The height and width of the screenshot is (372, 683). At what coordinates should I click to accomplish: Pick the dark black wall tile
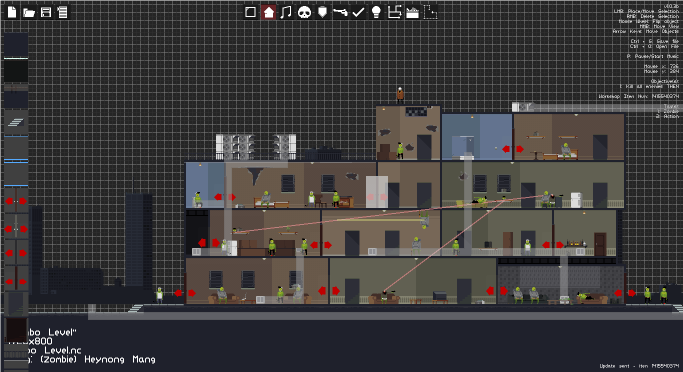click(16, 71)
